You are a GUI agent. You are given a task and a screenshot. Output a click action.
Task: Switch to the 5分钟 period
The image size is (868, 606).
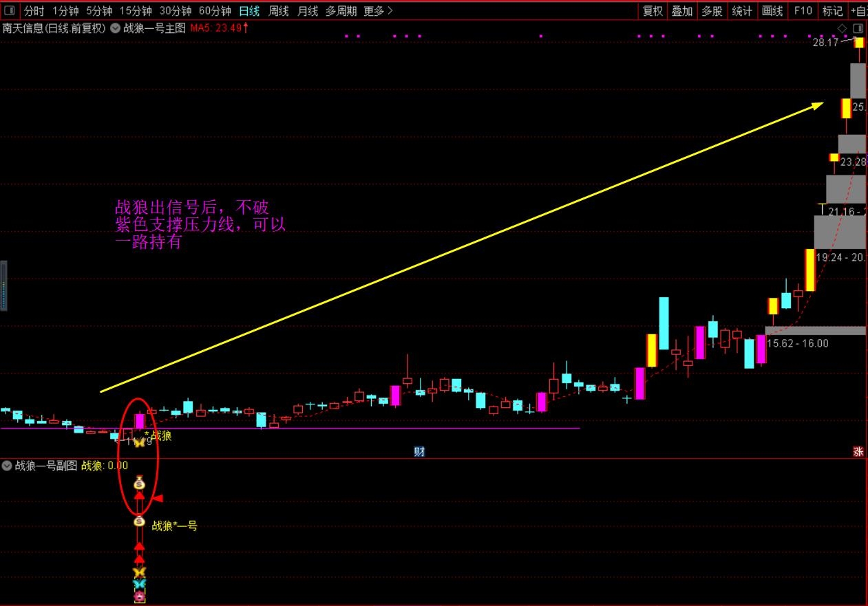(99, 10)
